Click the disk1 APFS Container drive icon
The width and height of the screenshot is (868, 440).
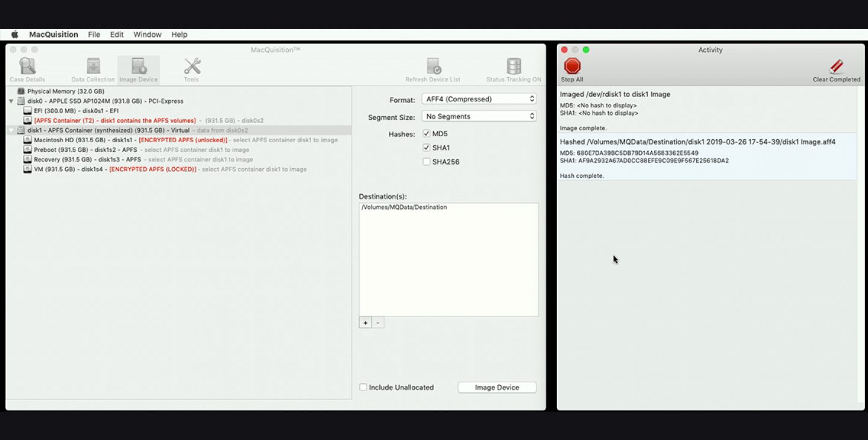coord(21,130)
